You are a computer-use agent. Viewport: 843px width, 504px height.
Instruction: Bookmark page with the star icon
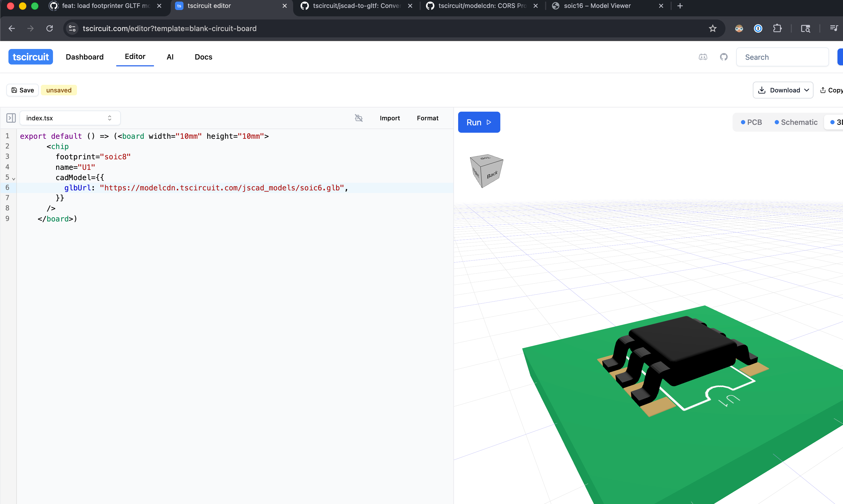click(x=713, y=28)
